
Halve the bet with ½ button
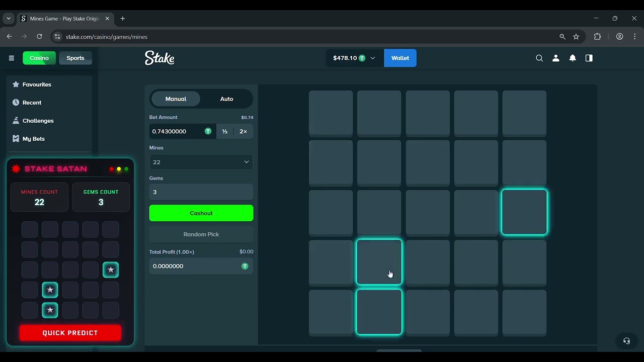[x=225, y=131]
